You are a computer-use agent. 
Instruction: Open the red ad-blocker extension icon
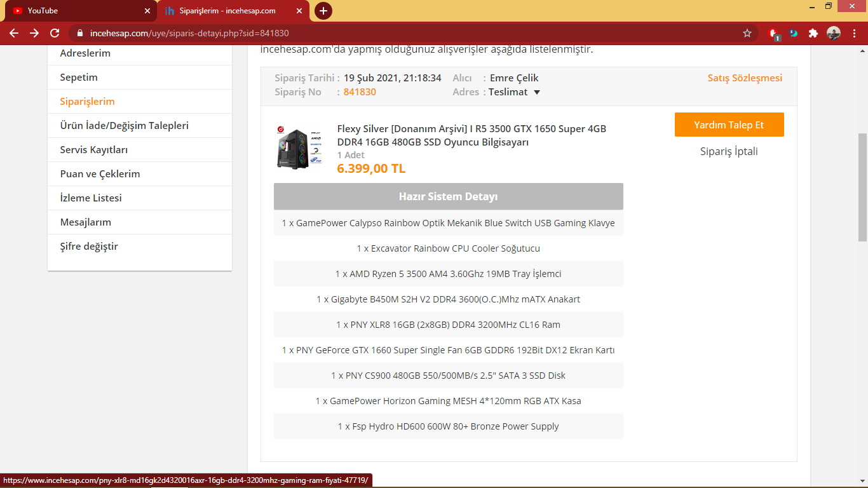point(774,34)
